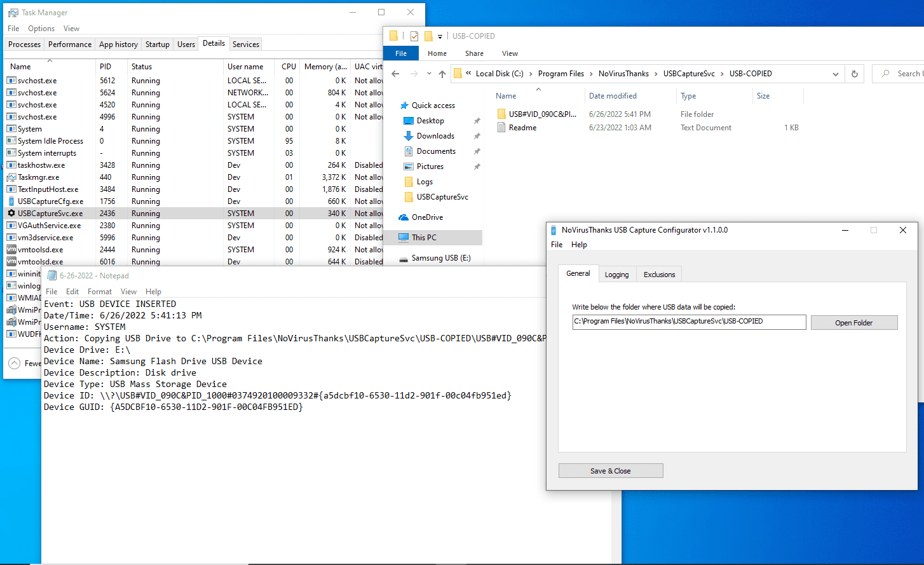This screenshot has height=565, width=924.
Task: Open the Edit menu in Notepad
Action: [x=72, y=292]
